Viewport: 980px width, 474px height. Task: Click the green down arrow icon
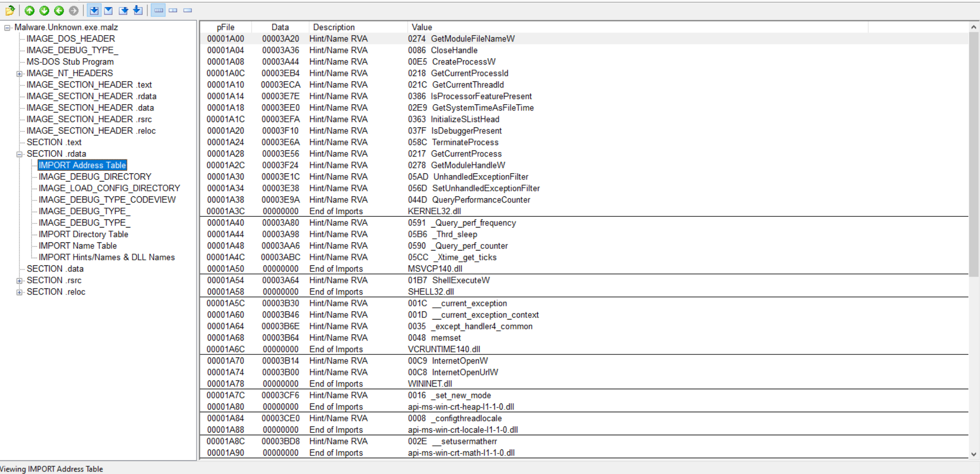(x=45, y=10)
